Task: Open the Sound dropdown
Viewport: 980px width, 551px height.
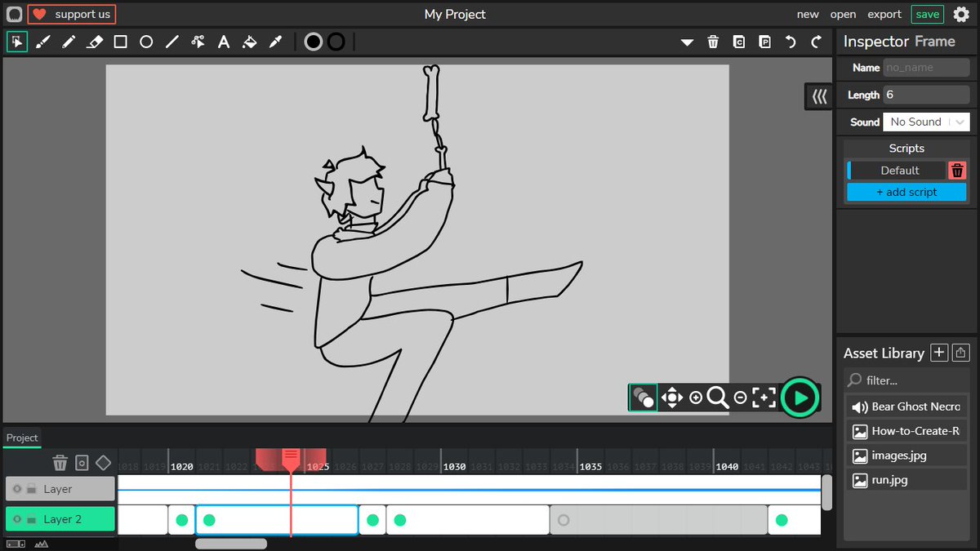Action: [x=927, y=122]
